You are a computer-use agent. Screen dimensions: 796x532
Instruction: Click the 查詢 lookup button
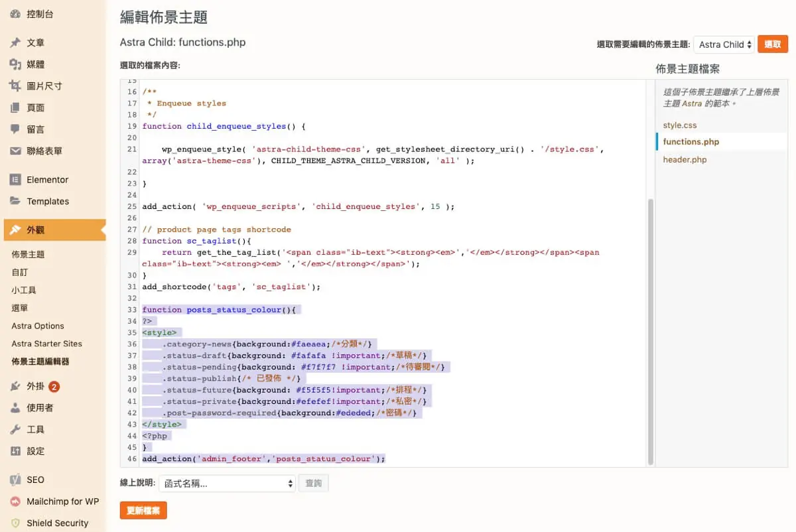(x=314, y=484)
